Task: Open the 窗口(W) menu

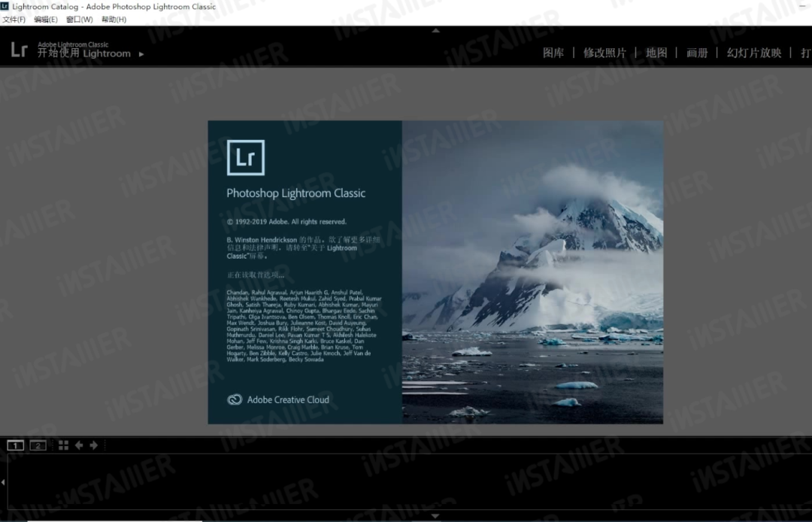Action: pyautogui.click(x=79, y=19)
